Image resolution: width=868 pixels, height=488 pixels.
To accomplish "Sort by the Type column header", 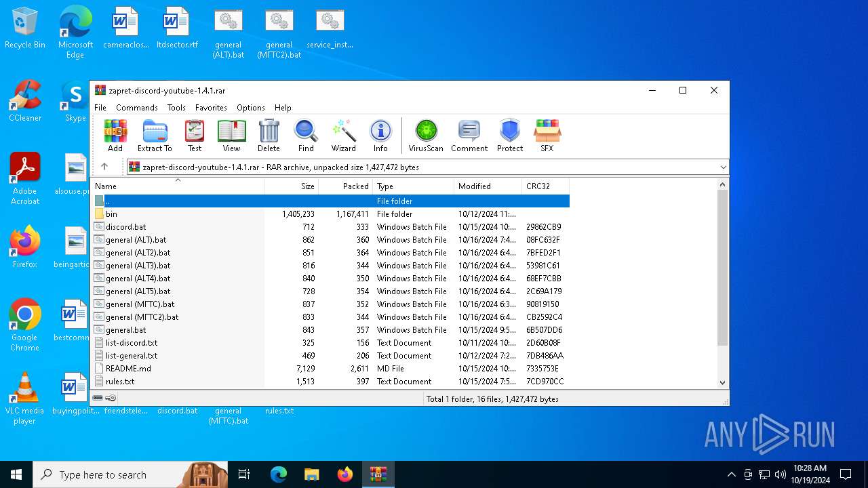I will coord(414,186).
